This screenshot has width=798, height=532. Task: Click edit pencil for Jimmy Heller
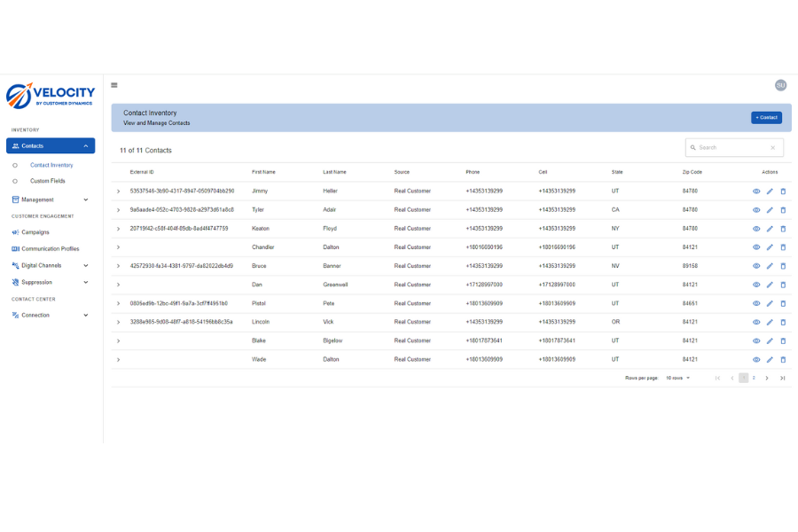770,192
